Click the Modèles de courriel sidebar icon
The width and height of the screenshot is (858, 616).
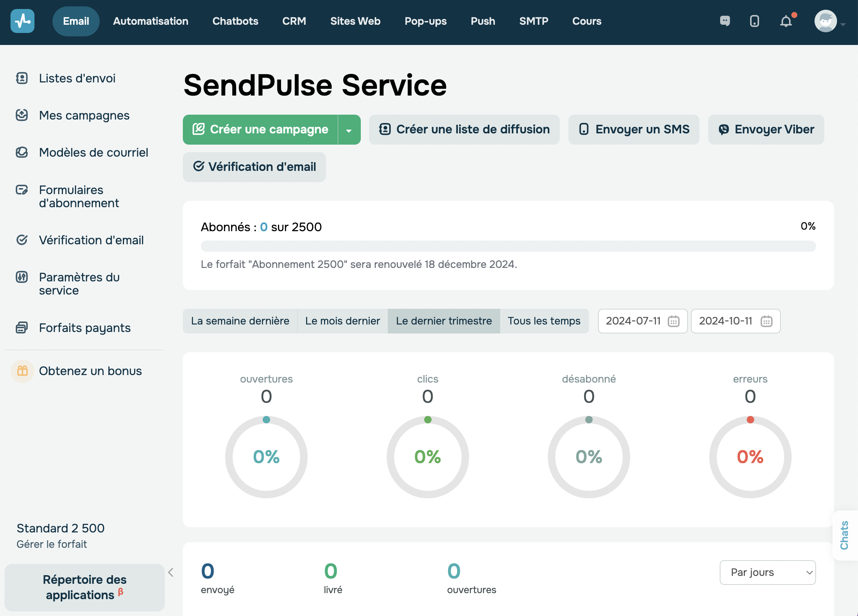click(22, 152)
